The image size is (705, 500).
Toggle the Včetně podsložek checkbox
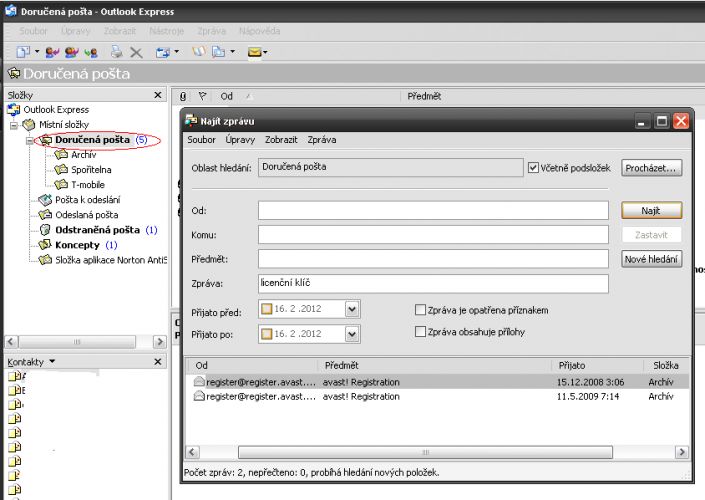(x=533, y=168)
